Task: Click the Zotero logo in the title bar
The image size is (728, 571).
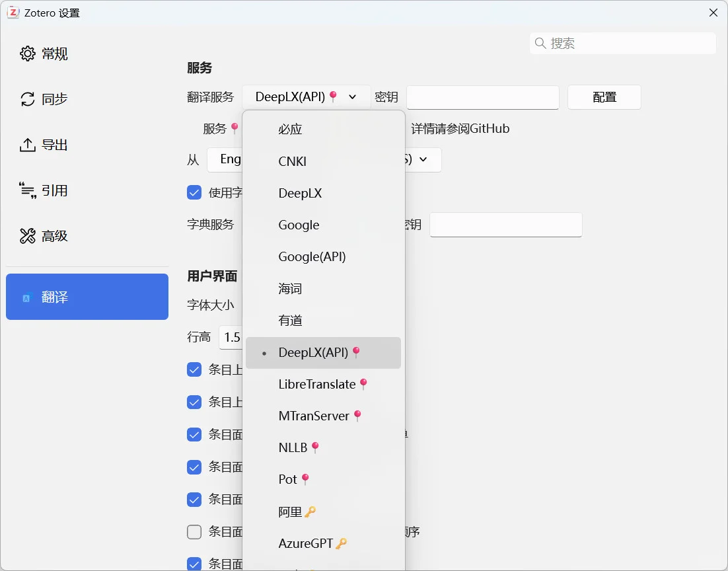Action: point(13,12)
